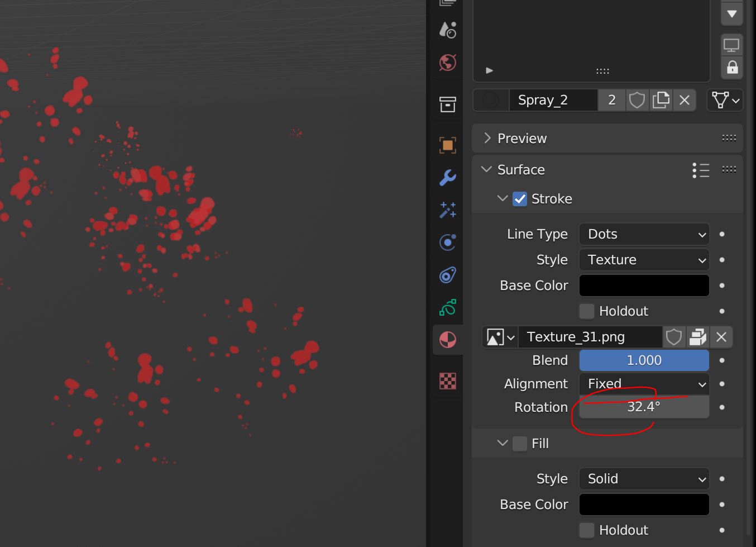Open the Alignment Fixed dropdown
This screenshot has width=756, height=547.
[x=644, y=384]
